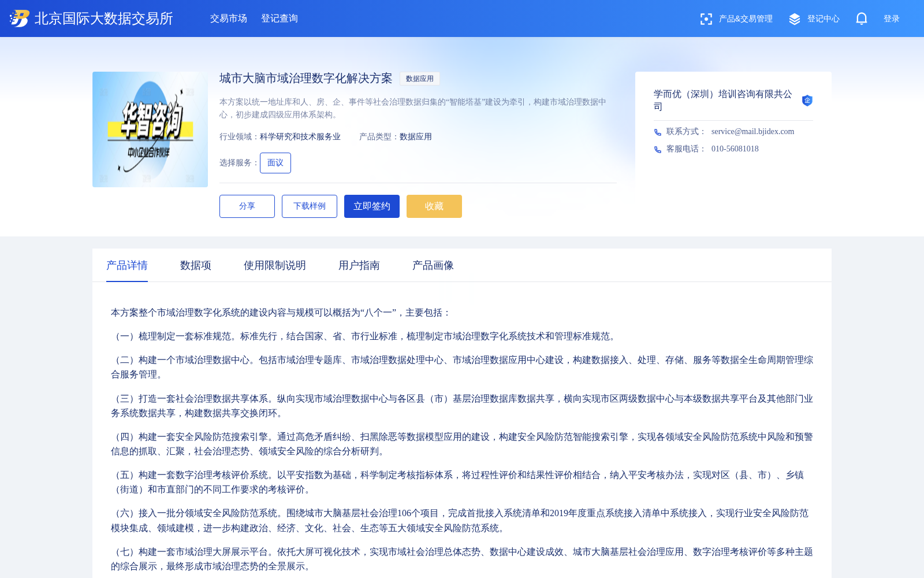Click email service@mail.bjidex.com
Viewport: 924px width, 578px height.
pos(752,132)
